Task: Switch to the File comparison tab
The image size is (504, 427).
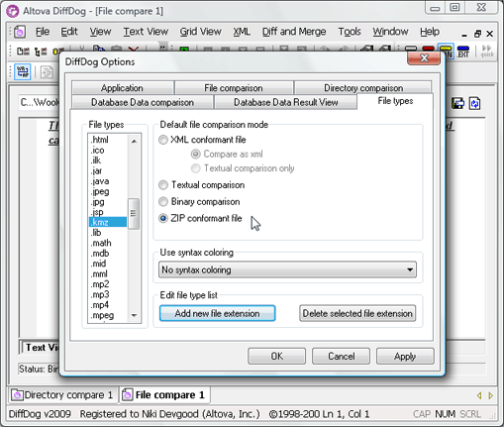Action: click(x=234, y=88)
